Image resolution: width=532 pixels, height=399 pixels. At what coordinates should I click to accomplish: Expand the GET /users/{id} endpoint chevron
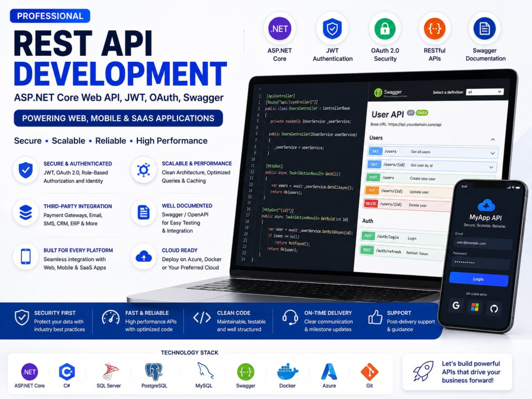coord(491,167)
